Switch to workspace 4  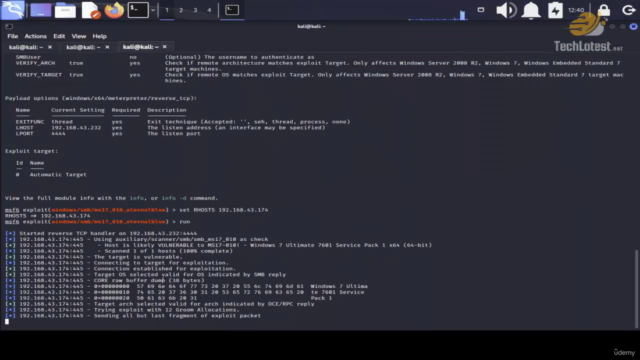coord(209,10)
